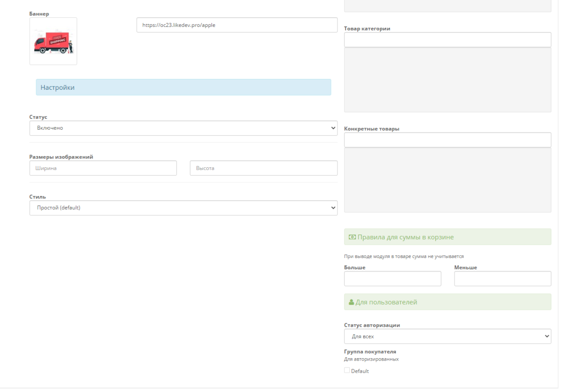Viewport: 564px width, 392px height.
Task: Click the Ширина image width field
Action: tap(103, 168)
